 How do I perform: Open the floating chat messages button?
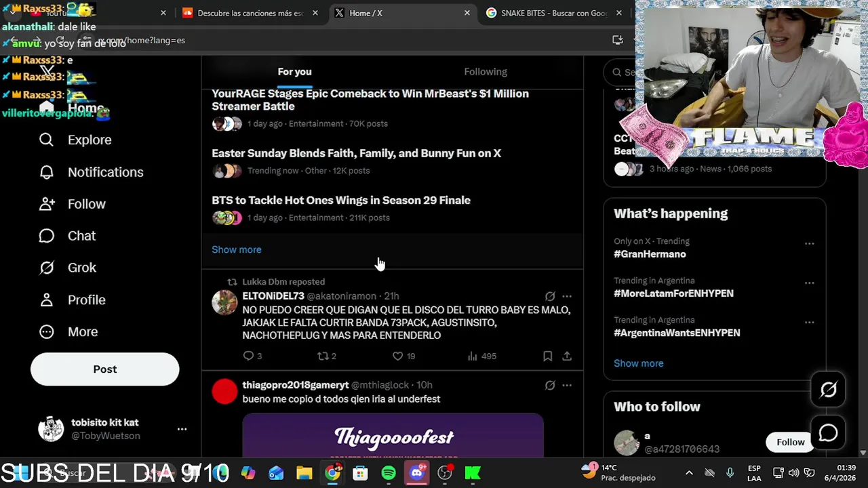pos(828,433)
